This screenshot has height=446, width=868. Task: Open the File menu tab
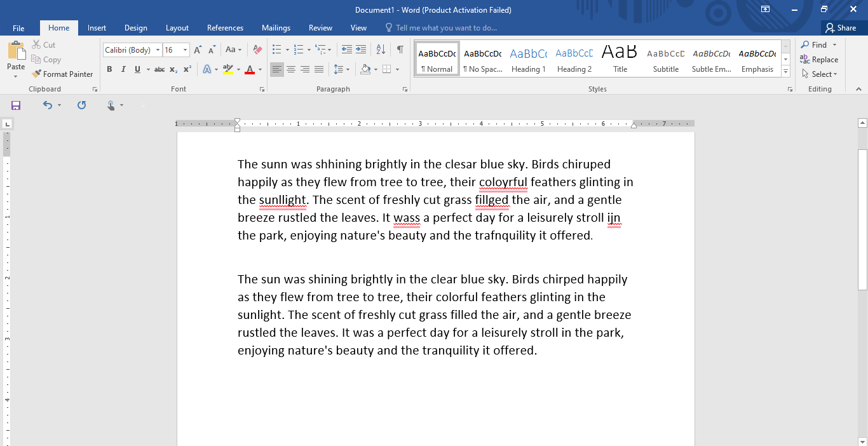click(x=18, y=28)
